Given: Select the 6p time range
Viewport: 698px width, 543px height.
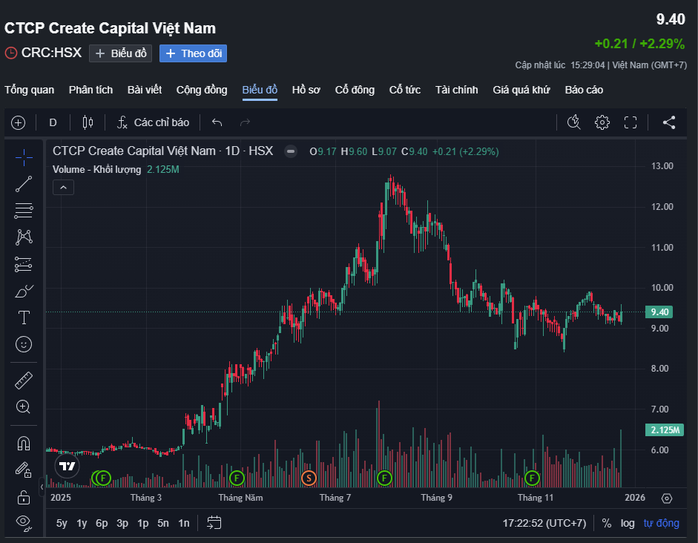Looking at the screenshot, I should [x=101, y=523].
